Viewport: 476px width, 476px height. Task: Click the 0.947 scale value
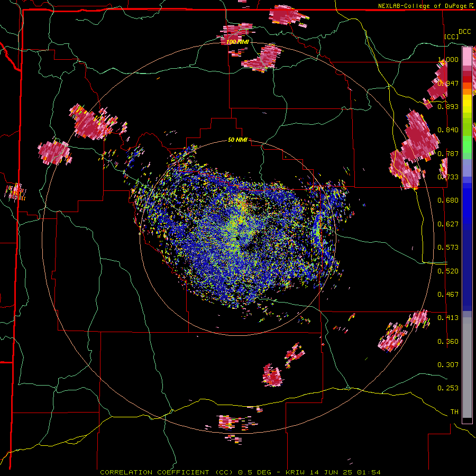tap(448, 83)
